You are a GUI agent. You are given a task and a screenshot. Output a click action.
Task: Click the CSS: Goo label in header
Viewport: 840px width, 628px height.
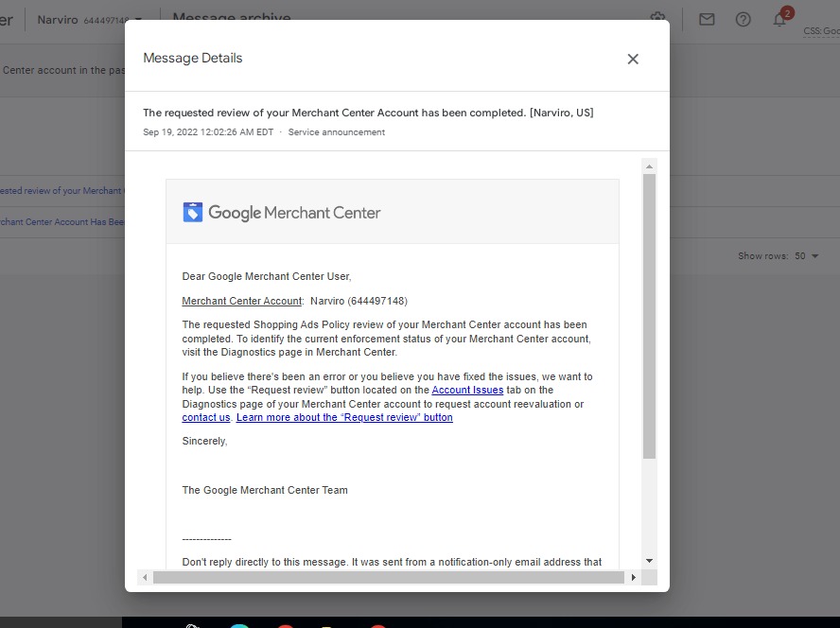point(821,31)
